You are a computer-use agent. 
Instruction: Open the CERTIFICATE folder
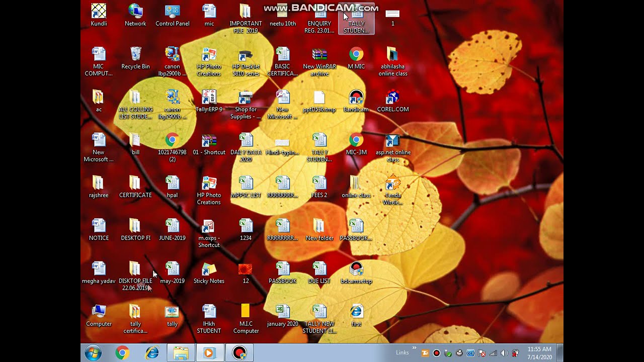135,187
